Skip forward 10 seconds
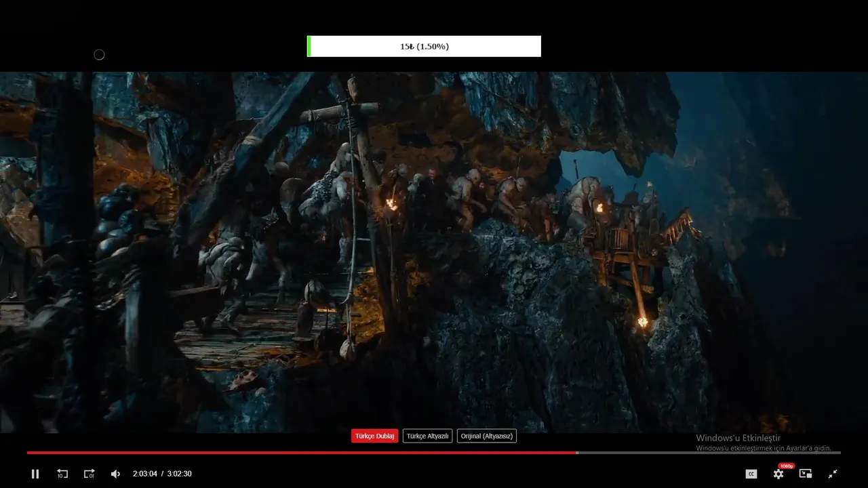868x488 pixels. (x=89, y=474)
